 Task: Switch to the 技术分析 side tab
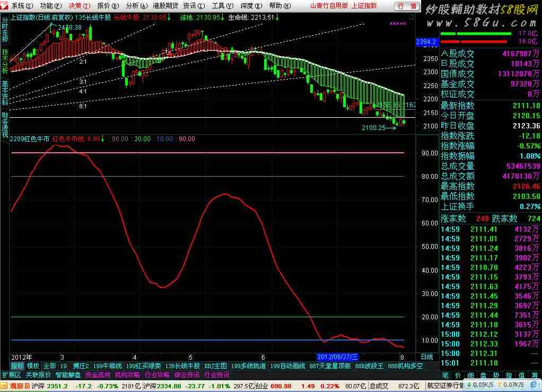5,61
